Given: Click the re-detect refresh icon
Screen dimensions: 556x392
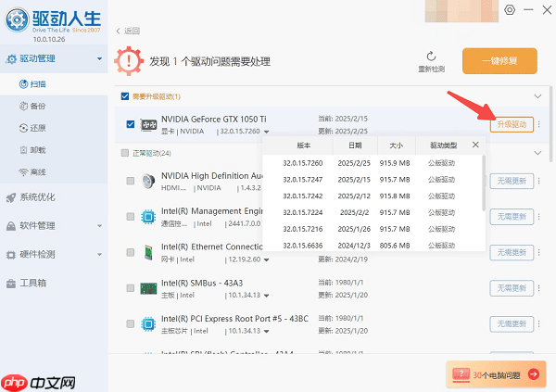Looking at the screenshot, I should pyautogui.click(x=431, y=56).
